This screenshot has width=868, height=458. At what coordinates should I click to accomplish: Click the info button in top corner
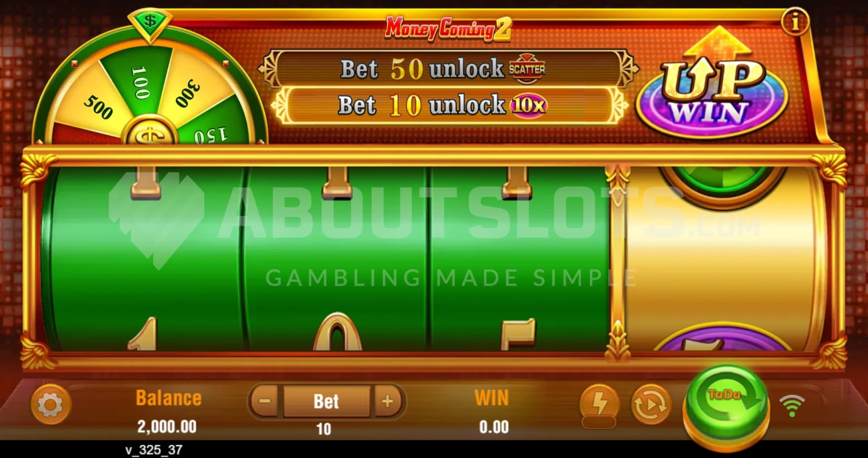point(795,22)
